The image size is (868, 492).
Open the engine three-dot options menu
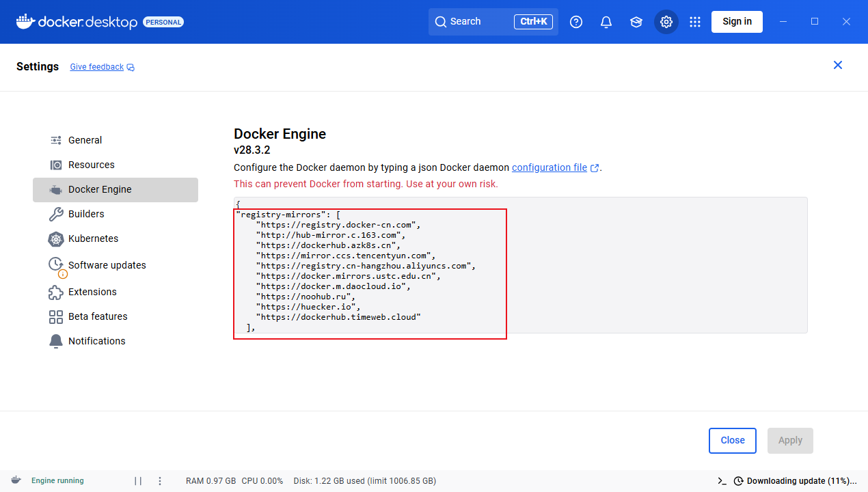tap(160, 481)
